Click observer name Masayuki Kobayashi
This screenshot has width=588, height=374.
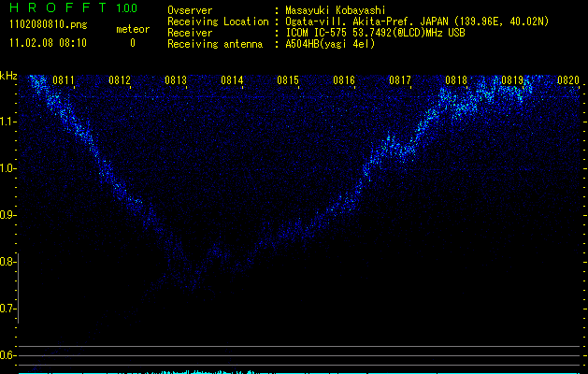pyautogui.click(x=336, y=10)
